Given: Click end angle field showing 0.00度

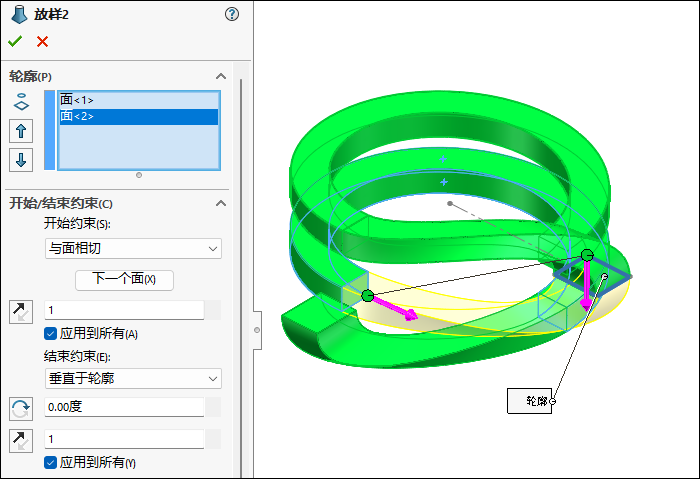Looking at the screenshot, I should click(x=124, y=407).
